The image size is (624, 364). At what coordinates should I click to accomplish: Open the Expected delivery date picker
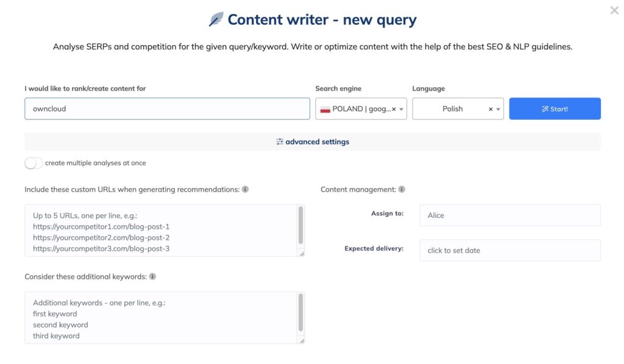coord(509,250)
